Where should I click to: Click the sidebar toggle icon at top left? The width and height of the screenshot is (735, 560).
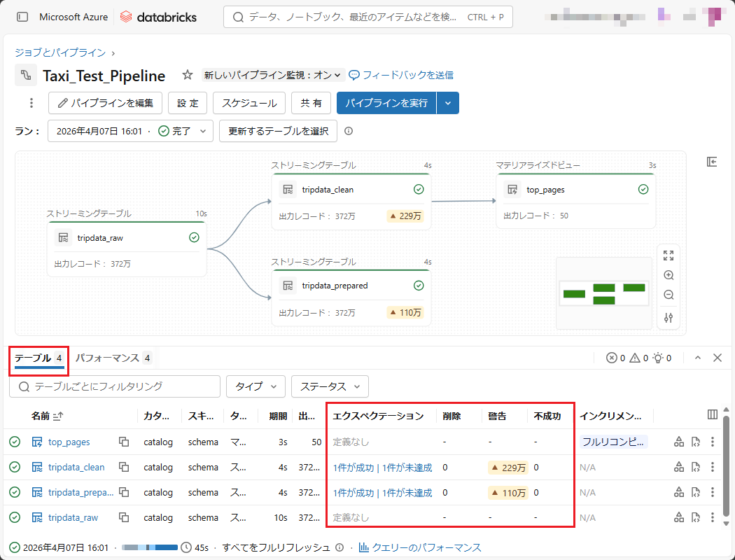(x=22, y=17)
